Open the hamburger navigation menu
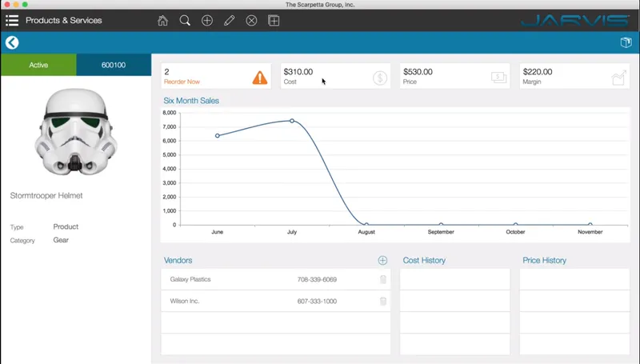Viewport: 640px width, 364px height. [x=12, y=21]
